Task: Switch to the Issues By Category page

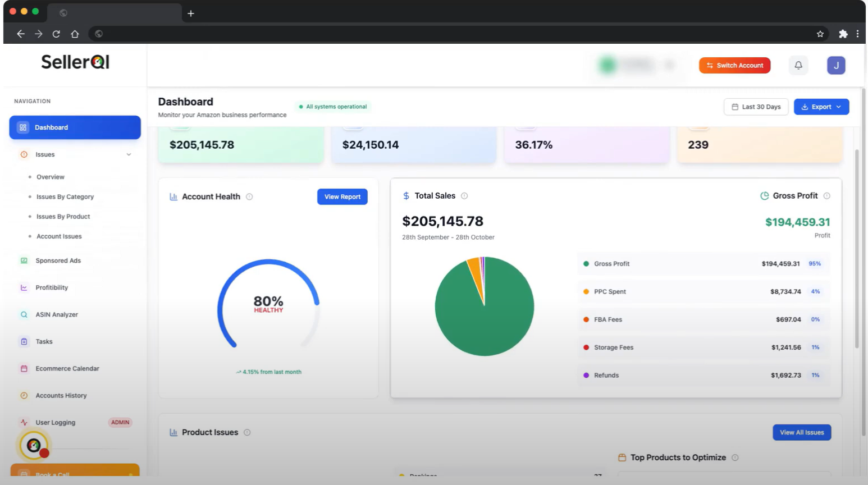Action: tap(65, 196)
